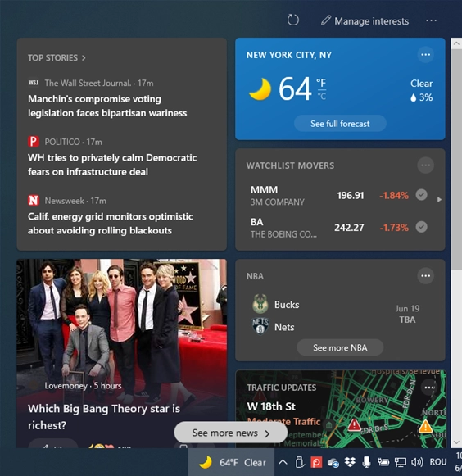Screen dimensions: 462x476
Task: Open Traffic Updates options menu
Action: point(429,388)
